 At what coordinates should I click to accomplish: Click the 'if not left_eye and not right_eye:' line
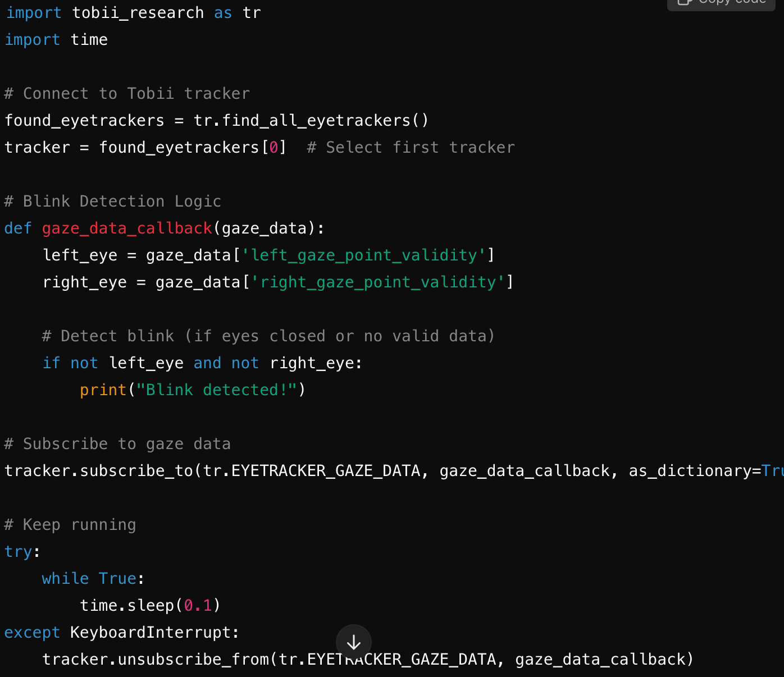[202, 363]
